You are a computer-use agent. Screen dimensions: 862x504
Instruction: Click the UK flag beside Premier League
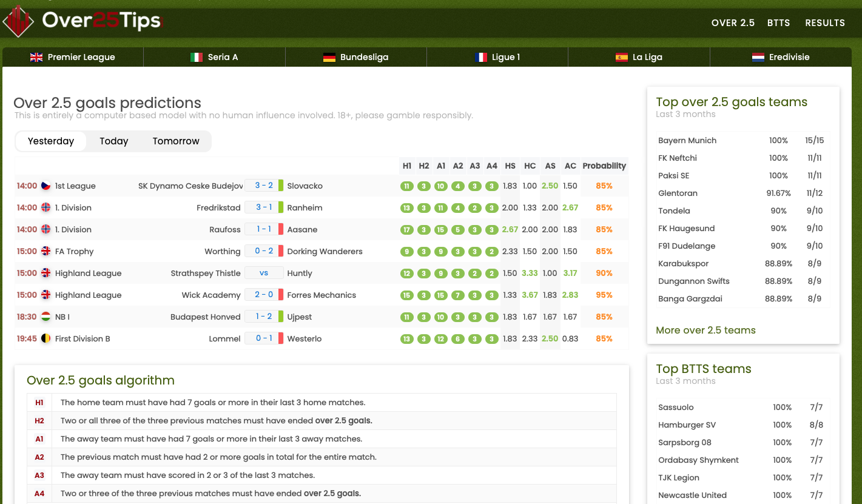click(x=36, y=57)
